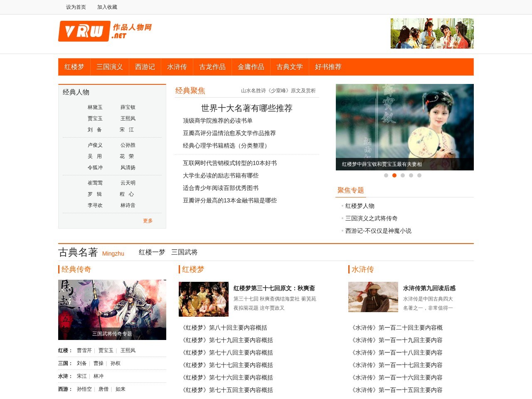Open 红楼梦人物 under 聚焦专题
The image size is (532, 399).
click(x=360, y=206)
